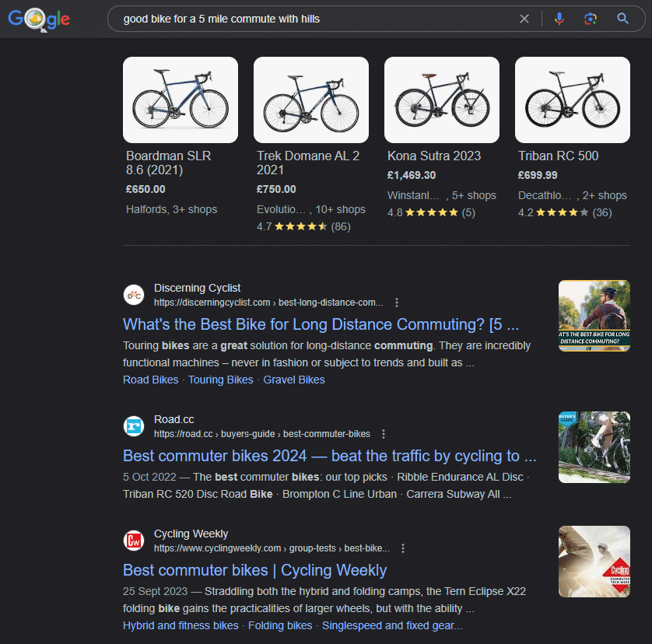Select the Kona Sutra 2023 product image
652x644 pixels.
[x=442, y=100]
